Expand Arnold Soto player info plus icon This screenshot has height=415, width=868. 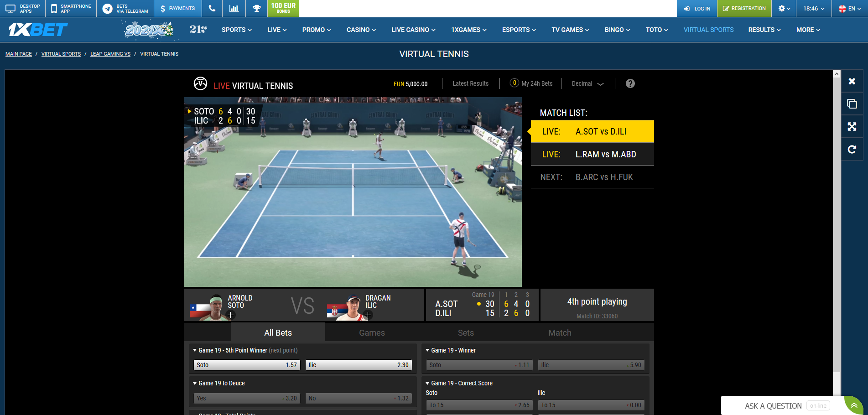[x=230, y=315]
